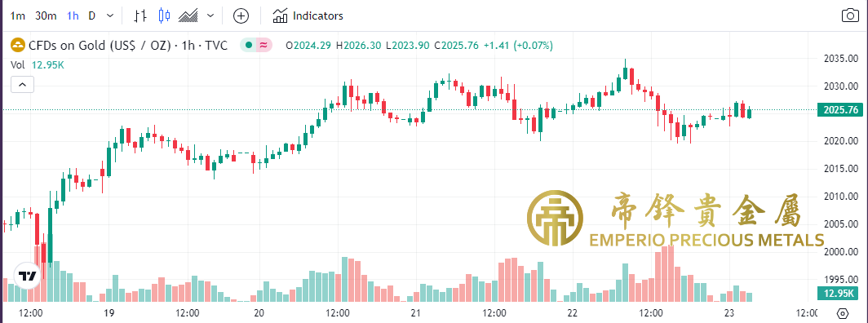Take a snapshot with the camera icon
Screen dimensions: 868x323
coord(850,15)
